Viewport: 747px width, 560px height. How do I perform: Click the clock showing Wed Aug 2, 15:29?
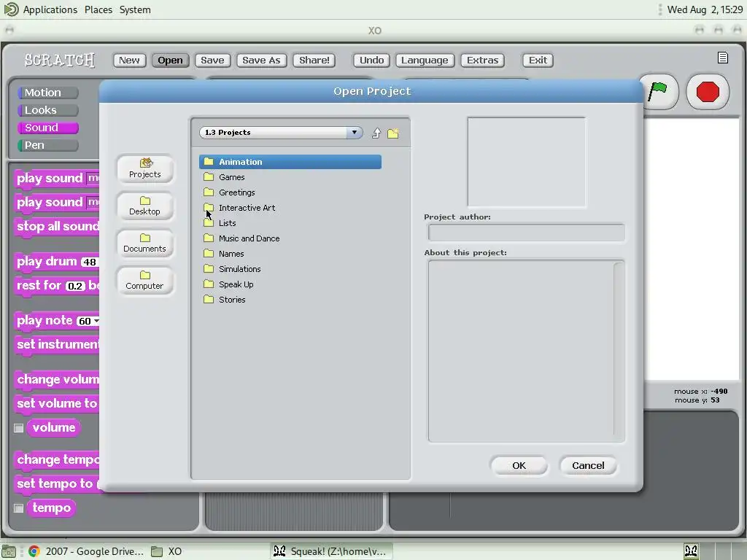(x=705, y=9)
